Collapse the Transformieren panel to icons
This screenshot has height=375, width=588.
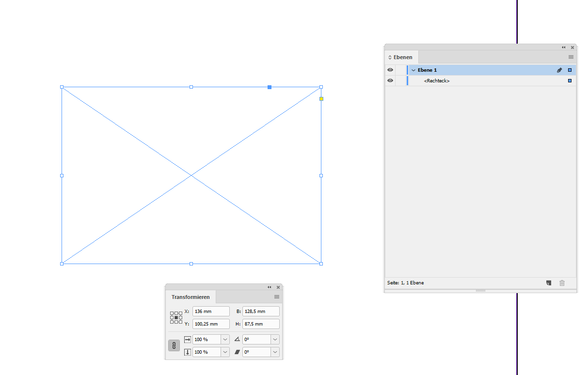point(270,287)
